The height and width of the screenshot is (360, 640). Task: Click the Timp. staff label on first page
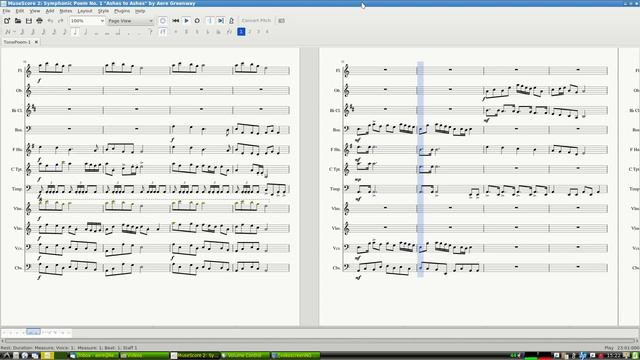point(17,189)
